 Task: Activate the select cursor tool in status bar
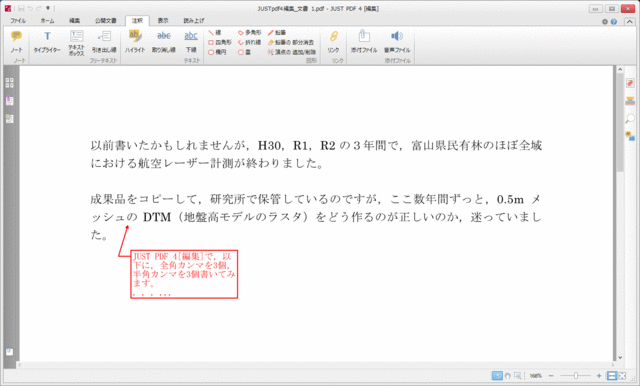click(x=497, y=376)
